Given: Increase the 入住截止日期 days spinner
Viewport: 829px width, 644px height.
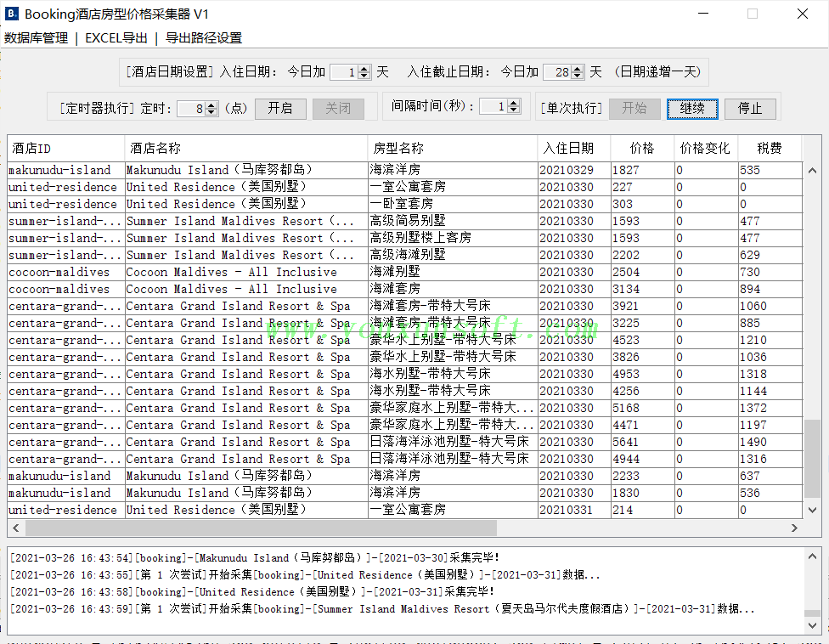Looking at the screenshot, I should click(578, 68).
